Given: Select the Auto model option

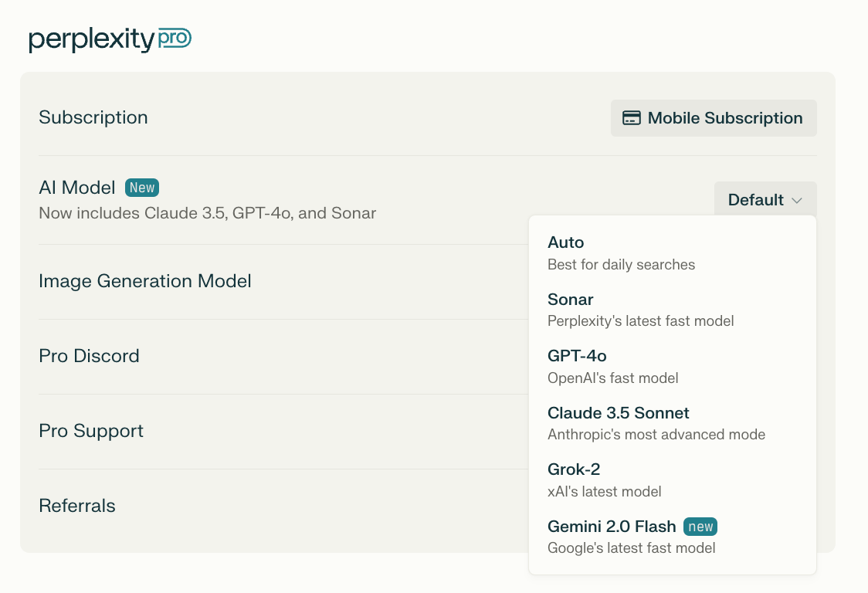Looking at the screenshot, I should point(672,253).
